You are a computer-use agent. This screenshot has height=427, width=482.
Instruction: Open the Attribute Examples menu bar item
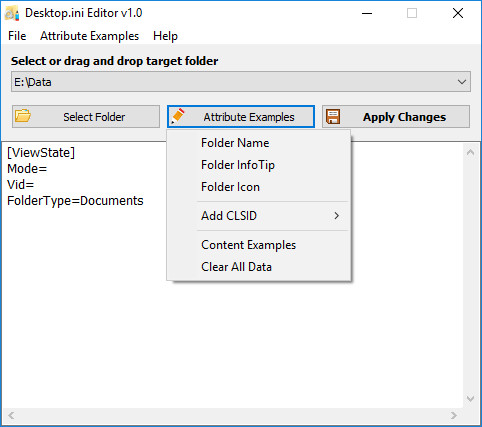pos(89,36)
